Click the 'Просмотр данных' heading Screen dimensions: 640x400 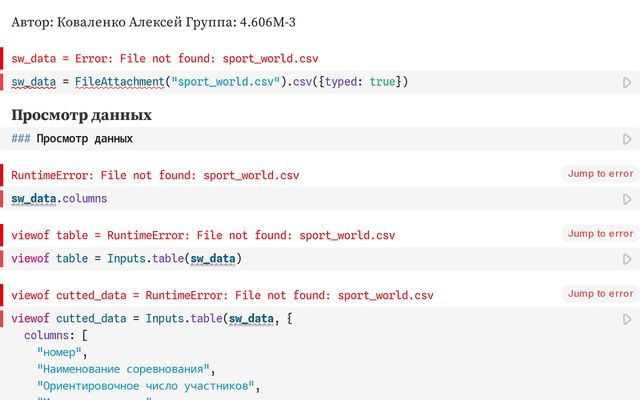(81, 115)
